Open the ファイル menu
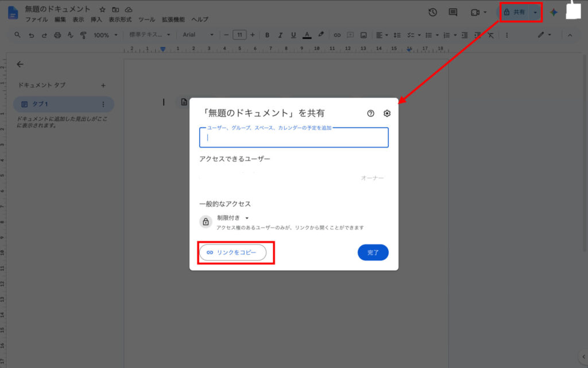This screenshot has width=588, height=368. (36, 20)
